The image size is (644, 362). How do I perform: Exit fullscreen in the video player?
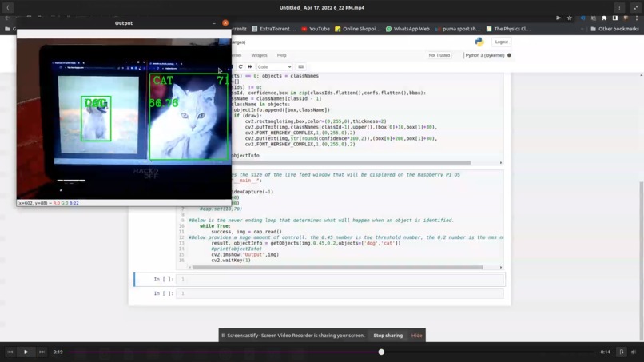tap(636, 7)
